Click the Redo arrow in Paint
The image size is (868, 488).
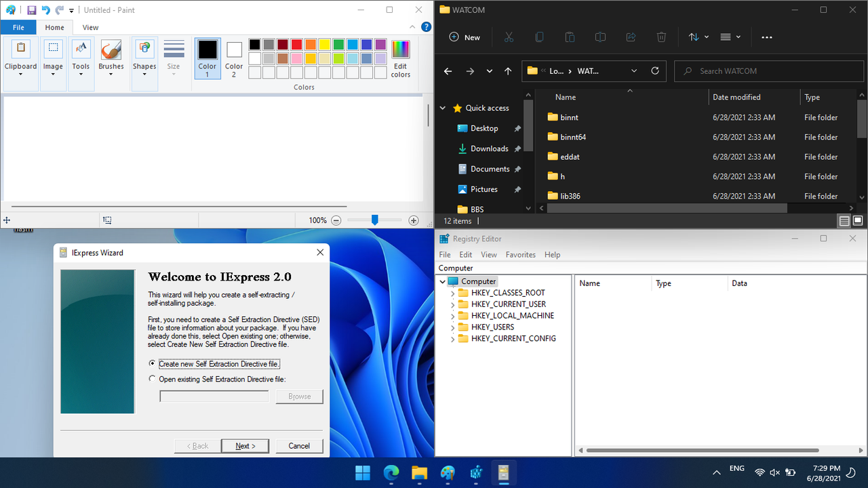59,10
